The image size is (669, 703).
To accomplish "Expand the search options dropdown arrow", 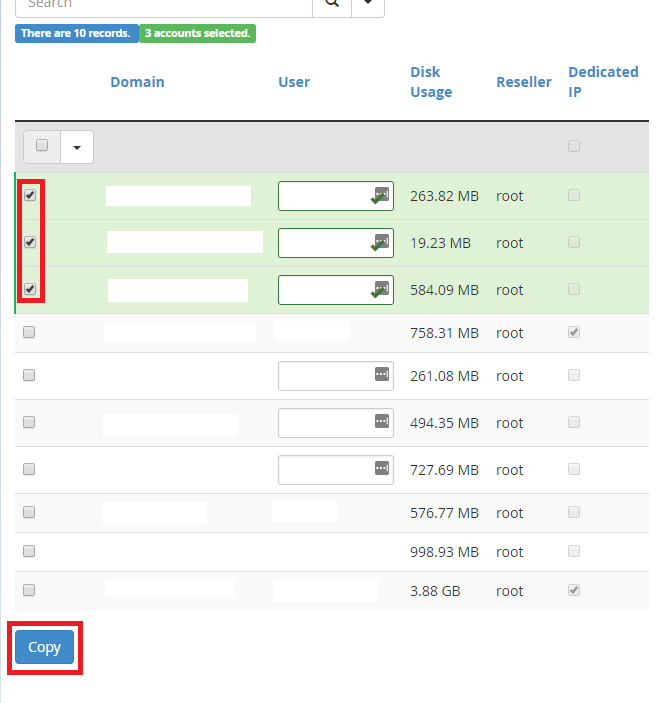I will tap(368, 4).
